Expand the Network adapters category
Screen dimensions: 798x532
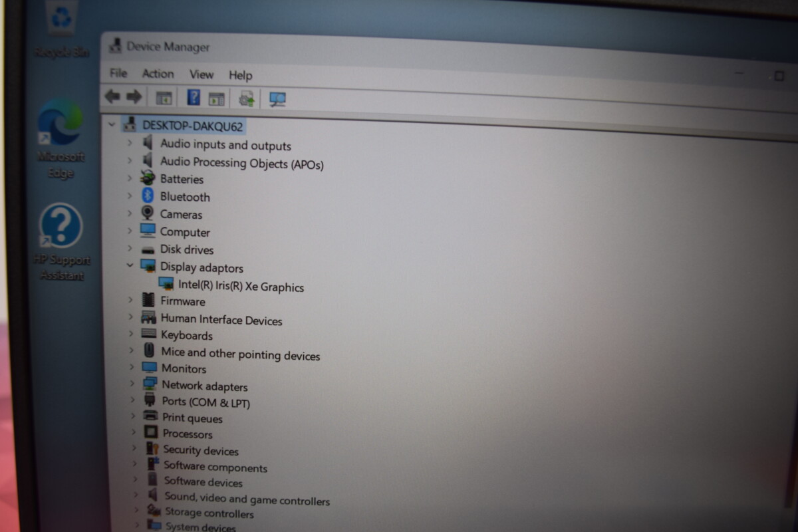(132, 384)
